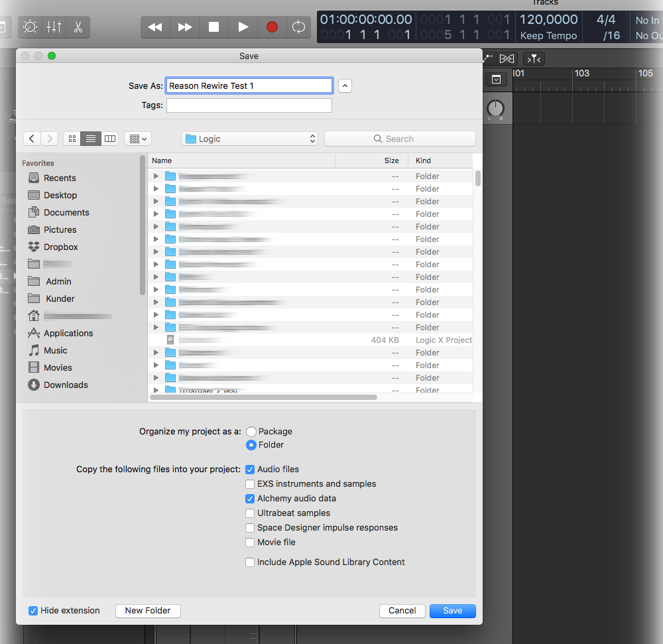
Task: Click the Record button in transport
Action: click(x=272, y=27)
